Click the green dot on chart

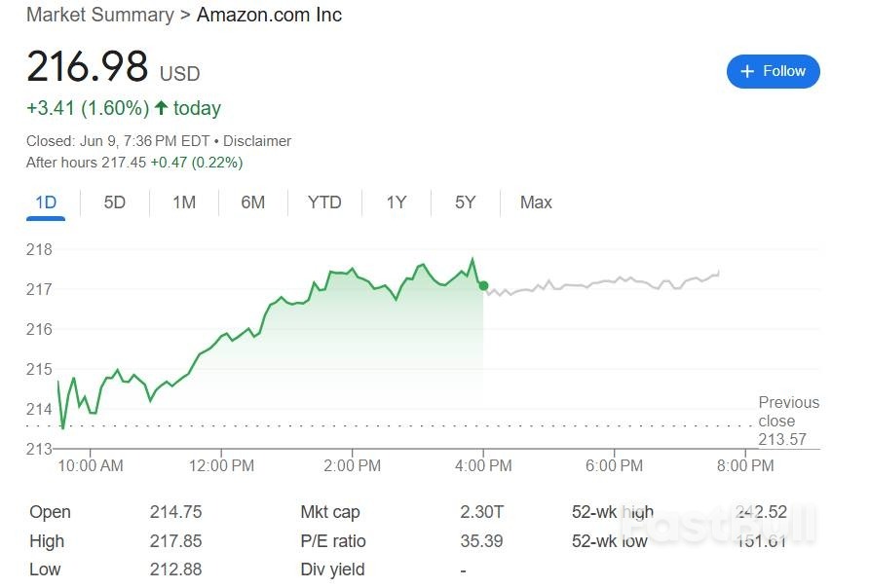[483, 286]
